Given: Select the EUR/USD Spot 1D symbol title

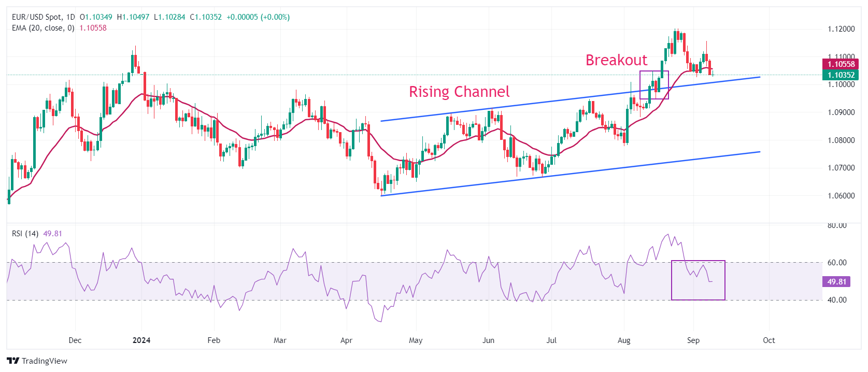Looking at the screenshot, I should 44,17.
